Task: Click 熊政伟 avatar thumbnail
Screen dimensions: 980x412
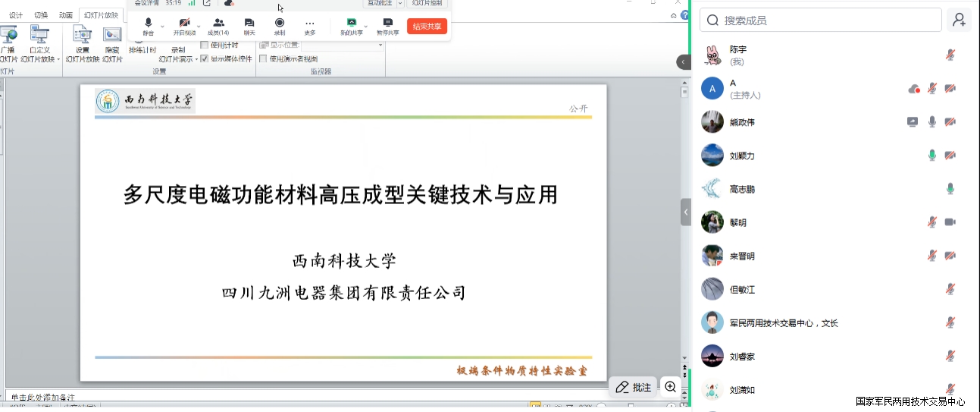Action: [712, 121]
